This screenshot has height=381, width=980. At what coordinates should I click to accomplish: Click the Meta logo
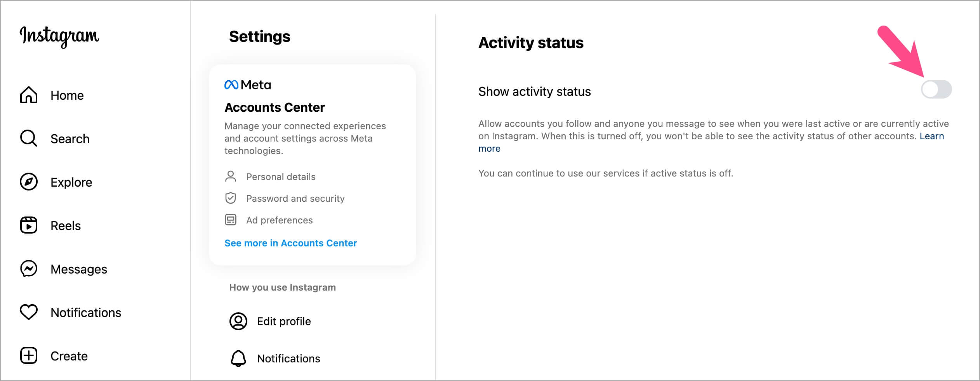pos(248,85)
